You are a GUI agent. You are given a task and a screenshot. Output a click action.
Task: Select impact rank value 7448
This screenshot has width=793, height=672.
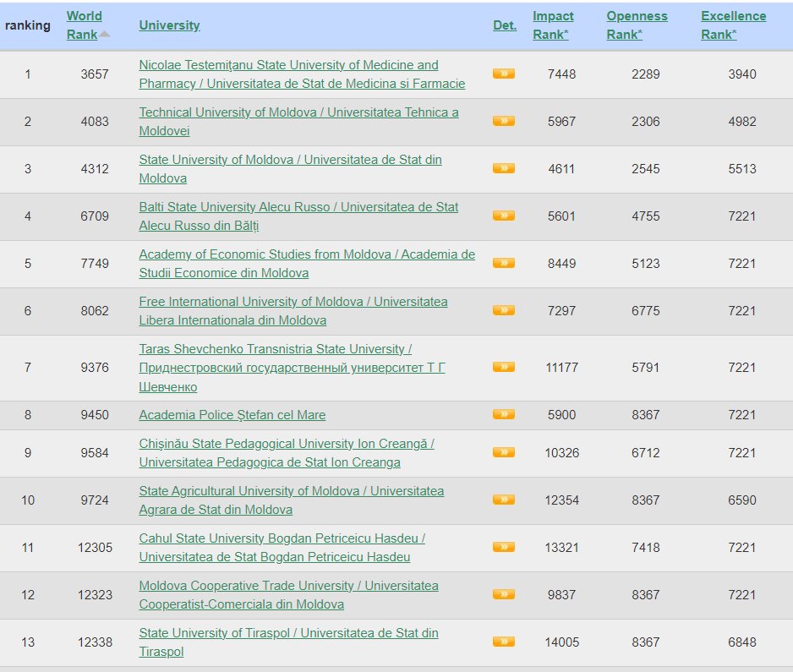(x=561, y=74)
